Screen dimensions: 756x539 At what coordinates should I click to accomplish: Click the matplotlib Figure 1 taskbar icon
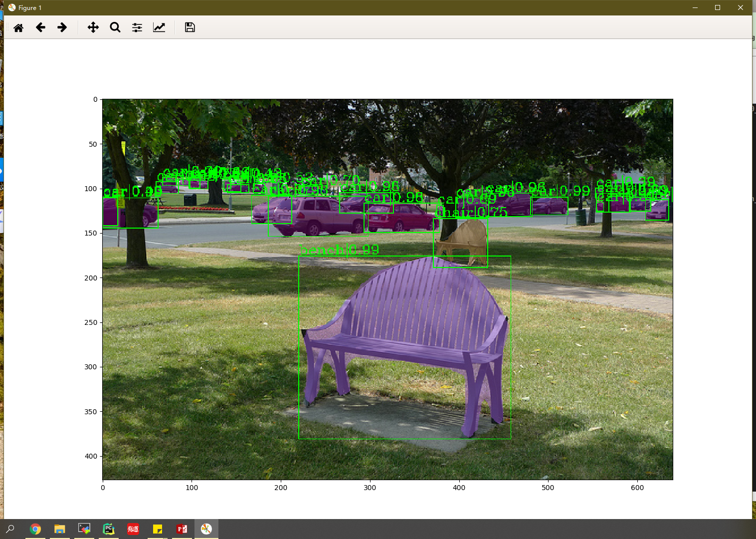(x=206, y=529)
